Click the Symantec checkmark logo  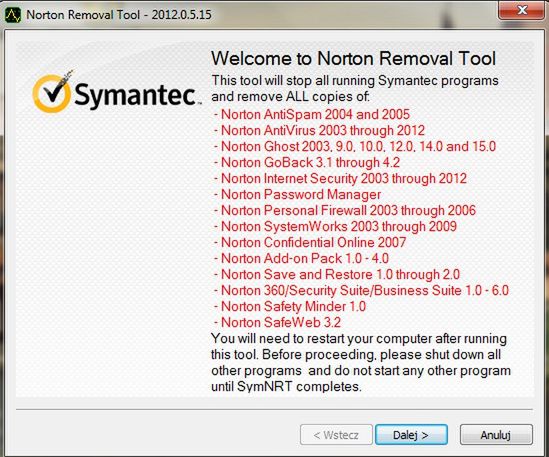[53, 92]
